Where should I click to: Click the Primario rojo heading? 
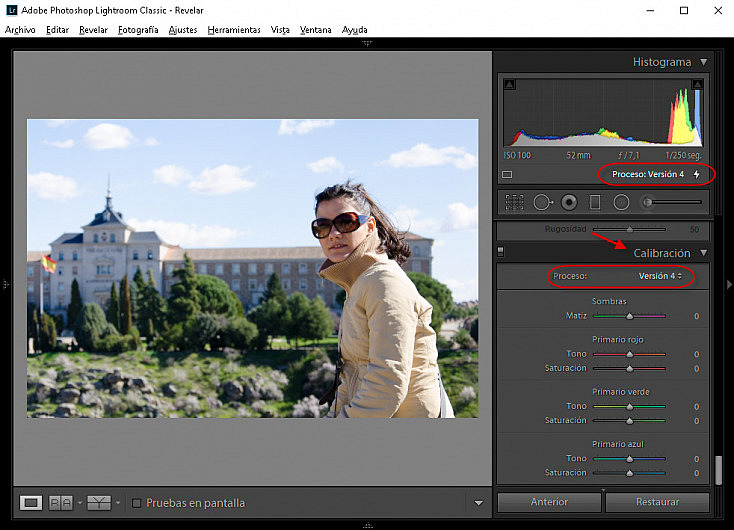617,339
